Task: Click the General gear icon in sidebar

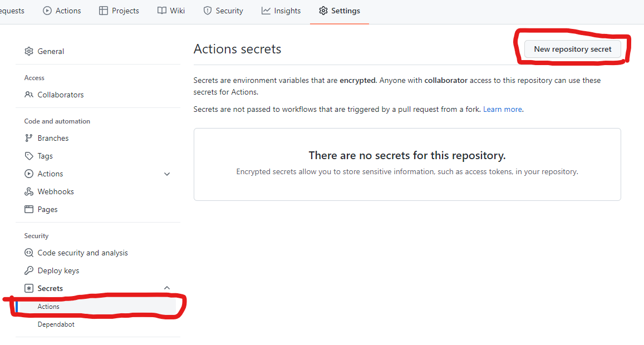Action: [x=29, y=51]
